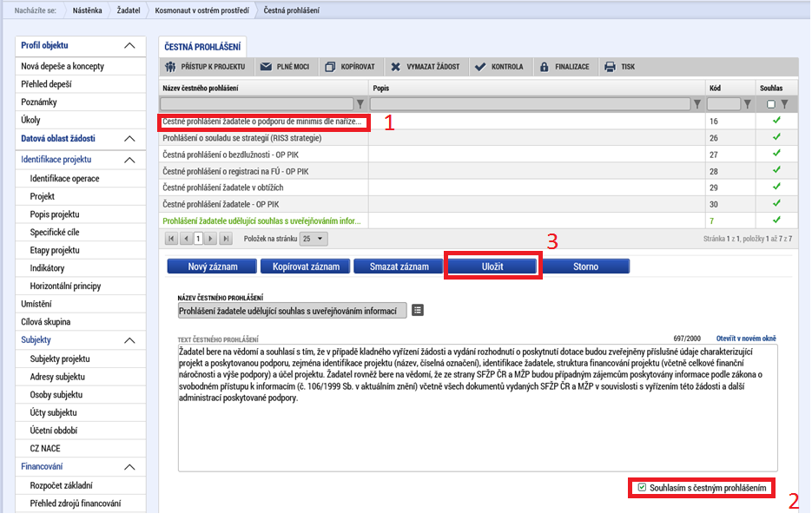Click the Finalizace lock item
This screenshot has width=812, height=520.
click(x=564, y=67)
